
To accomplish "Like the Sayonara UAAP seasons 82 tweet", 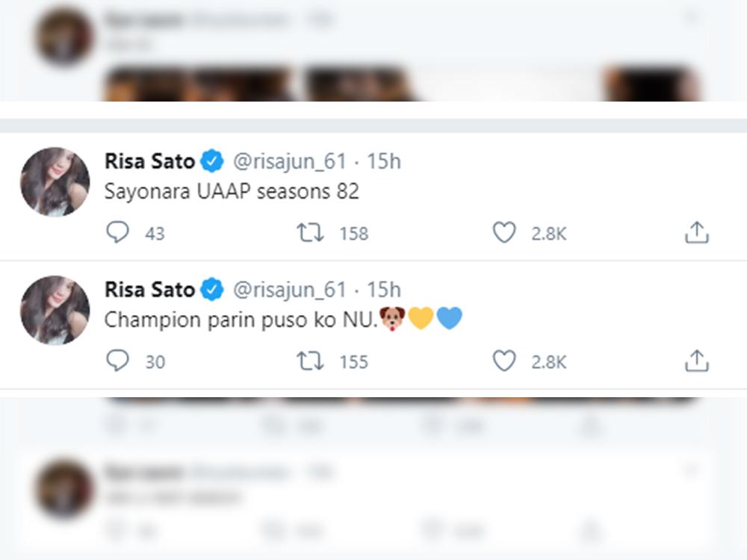I will 504,233.
